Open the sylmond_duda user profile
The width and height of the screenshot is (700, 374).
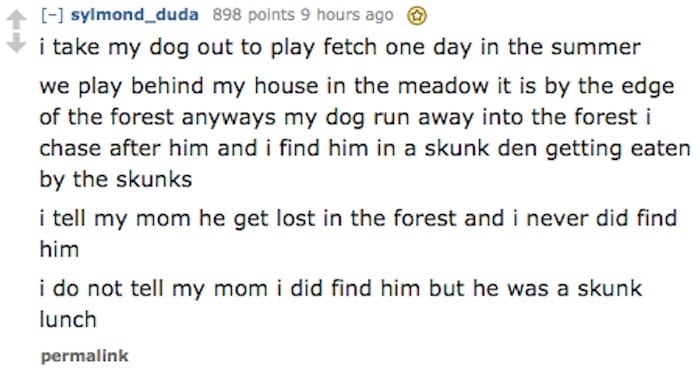(x=135, y=15)
